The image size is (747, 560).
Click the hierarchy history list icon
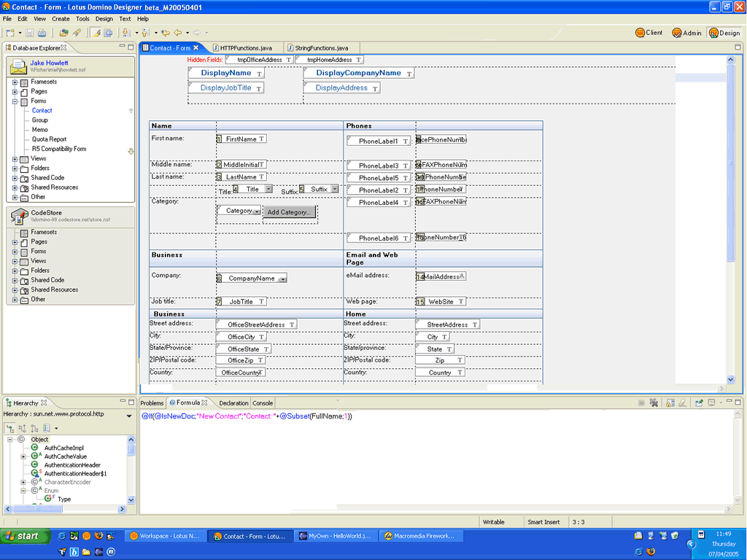click(47, 428)
